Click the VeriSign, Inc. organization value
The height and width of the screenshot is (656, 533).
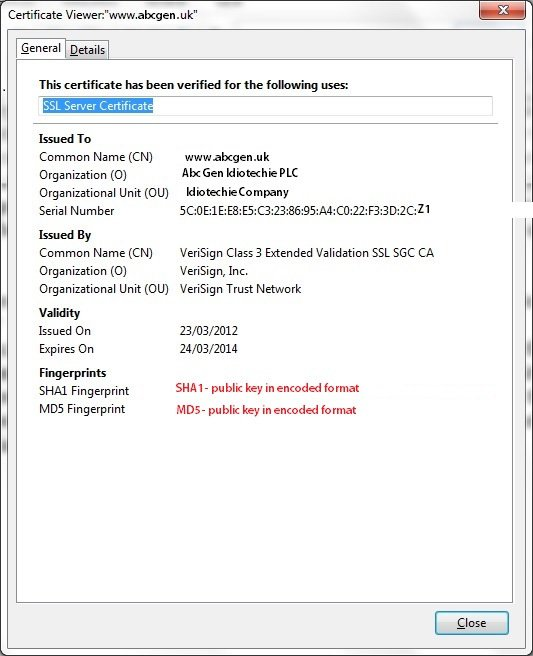click(214, 271)
